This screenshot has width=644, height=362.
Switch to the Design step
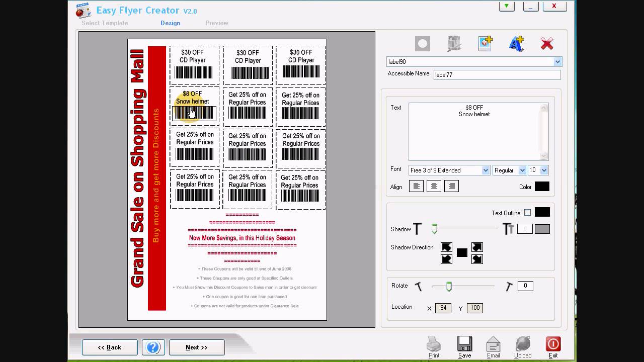[x=170, y=23]
